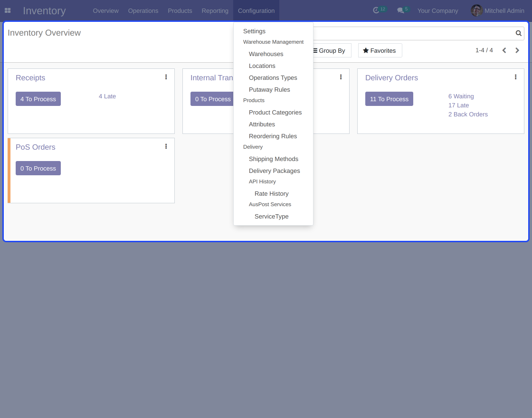
Task: Click Mitchell Admin's avatar picture
Action: (x=476, y=10)
